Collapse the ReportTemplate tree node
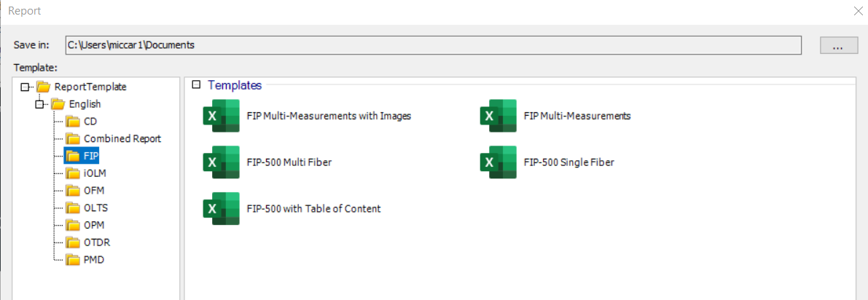This screenshot has width=868, height=300. tap(26, 87)
